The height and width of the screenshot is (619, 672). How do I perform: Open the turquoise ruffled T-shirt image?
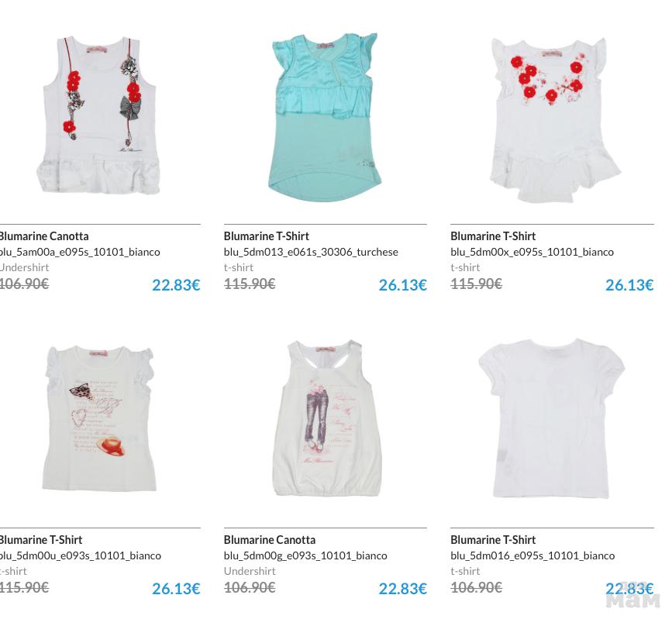[325, 117]
